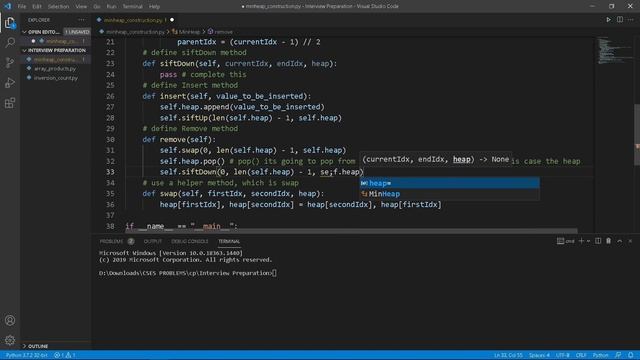Screen dimensions: 640x360
Task: Open the View menu
Action: point(81,7)
